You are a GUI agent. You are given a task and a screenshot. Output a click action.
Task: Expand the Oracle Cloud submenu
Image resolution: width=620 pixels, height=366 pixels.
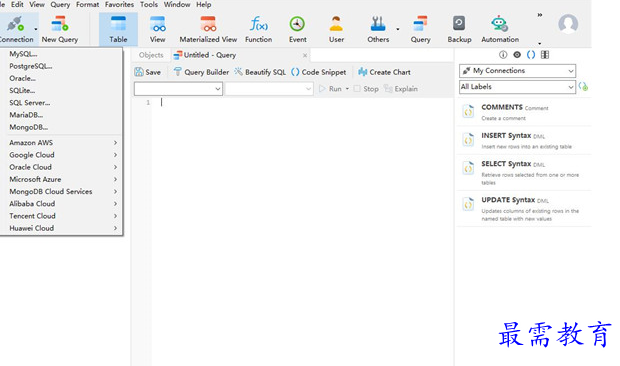[x=61, y=167]
